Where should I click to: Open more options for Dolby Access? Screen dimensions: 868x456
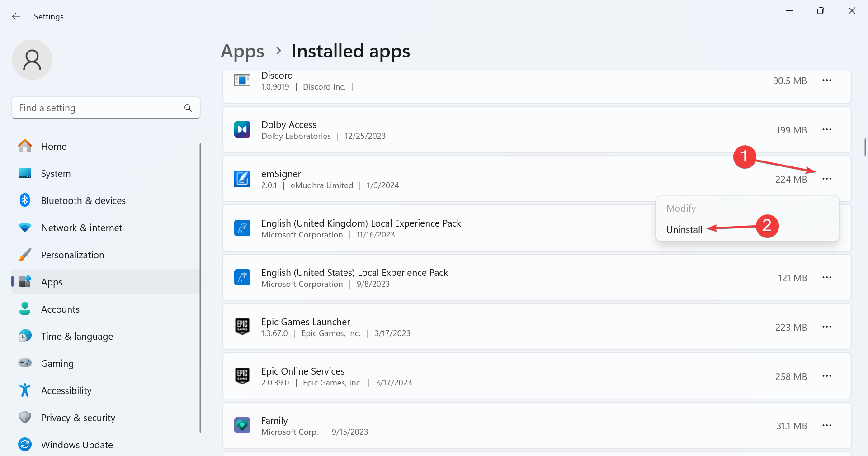pos(827,130)
